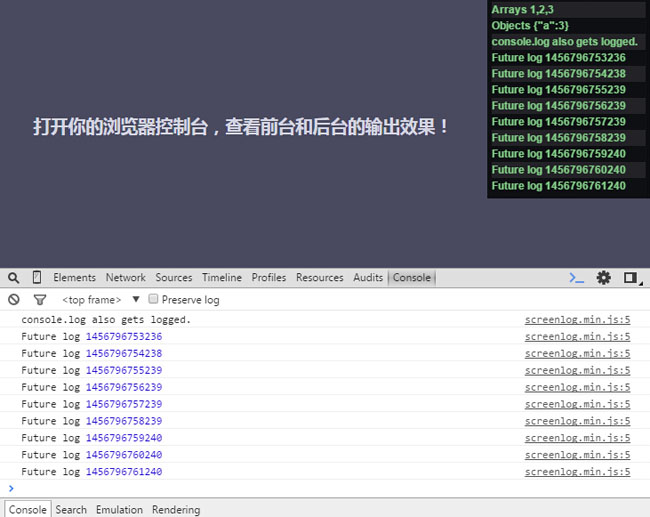Open DevTools settings gear
Image resolution: width=650 pixels, height=517 pixels.
point(603,278)
